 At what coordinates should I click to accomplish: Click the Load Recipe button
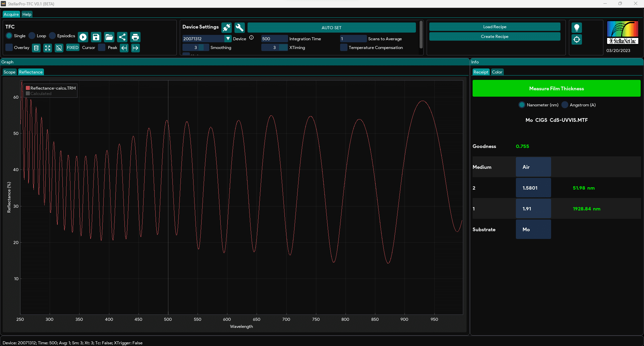(495, 27)
